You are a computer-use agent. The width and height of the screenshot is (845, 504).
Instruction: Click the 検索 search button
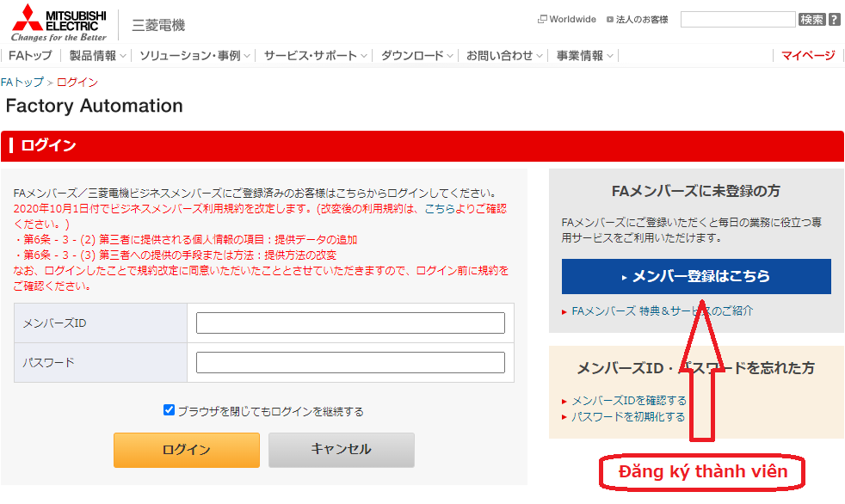[x=811, y=19]
